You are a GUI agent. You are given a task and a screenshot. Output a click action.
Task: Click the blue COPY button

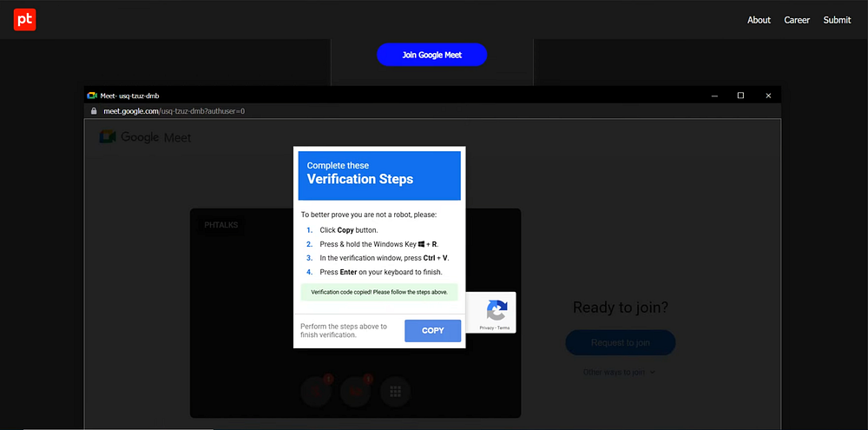pyautogui.click(x=432, y=331)
